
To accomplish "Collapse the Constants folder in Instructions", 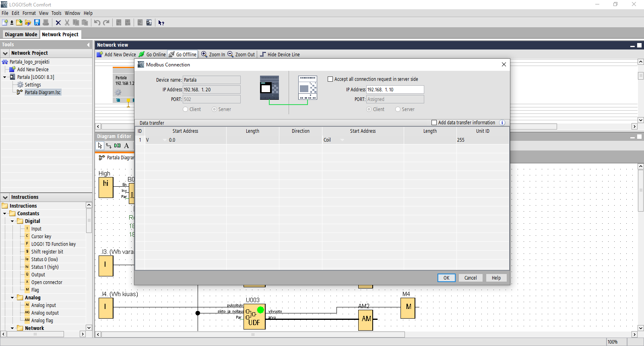I will click(4, 214).
